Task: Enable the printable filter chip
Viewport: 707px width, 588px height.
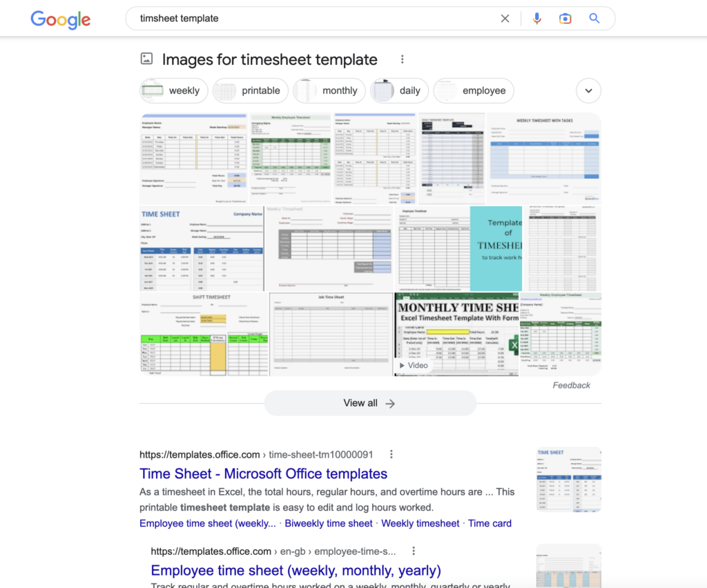Action: pos(250,90)
